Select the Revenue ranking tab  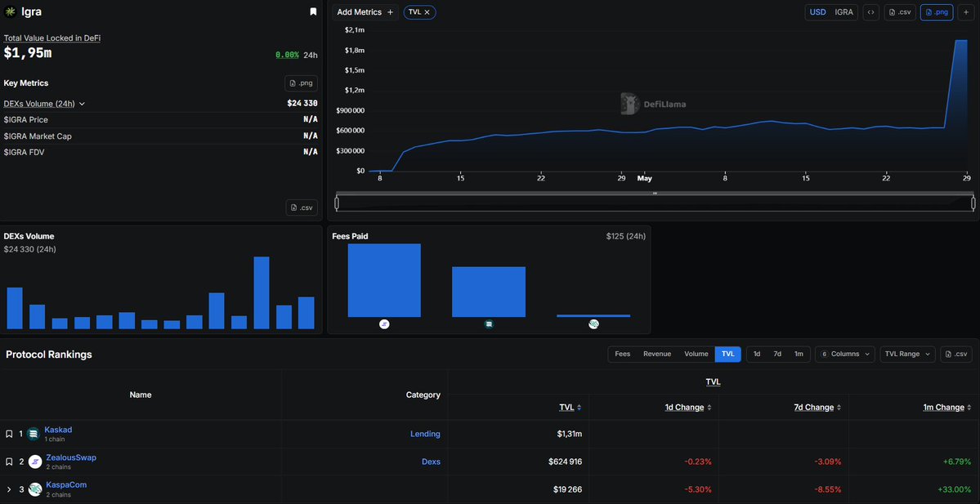pyautogui.click(x=657, y=355)
